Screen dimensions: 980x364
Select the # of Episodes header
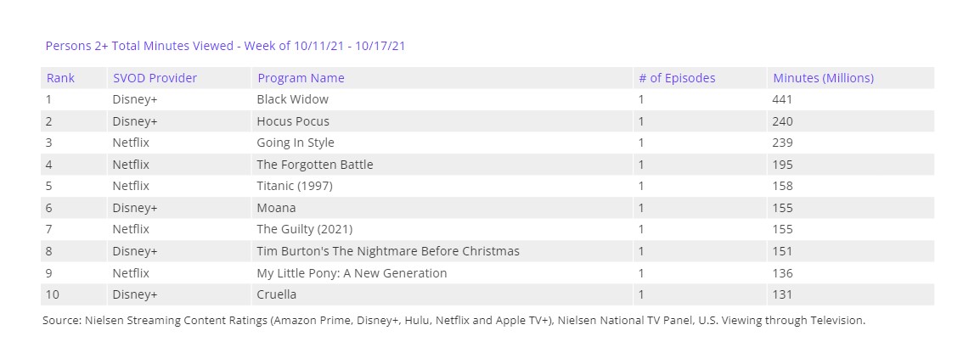point(677,78)
